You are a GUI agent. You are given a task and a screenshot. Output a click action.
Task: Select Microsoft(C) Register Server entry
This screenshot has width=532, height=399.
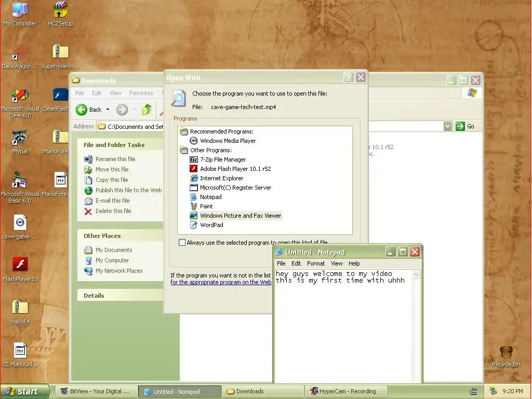[x=231, y=187]
